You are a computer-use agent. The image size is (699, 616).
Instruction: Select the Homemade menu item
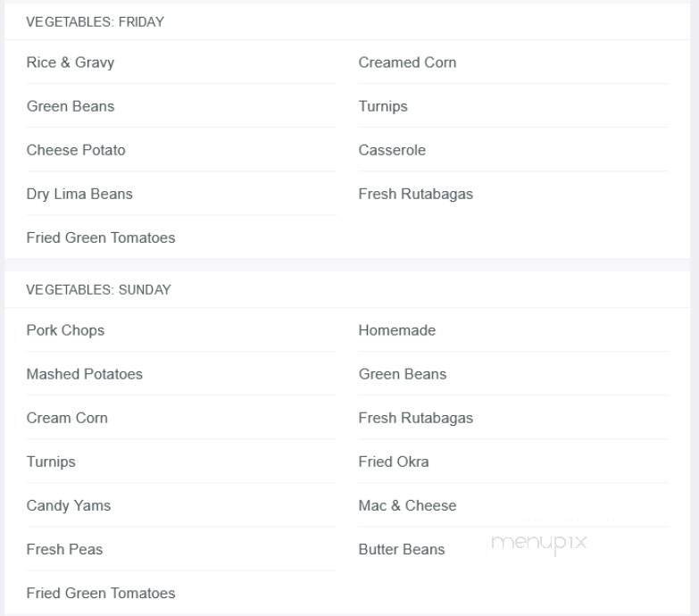tap(397, 330)
